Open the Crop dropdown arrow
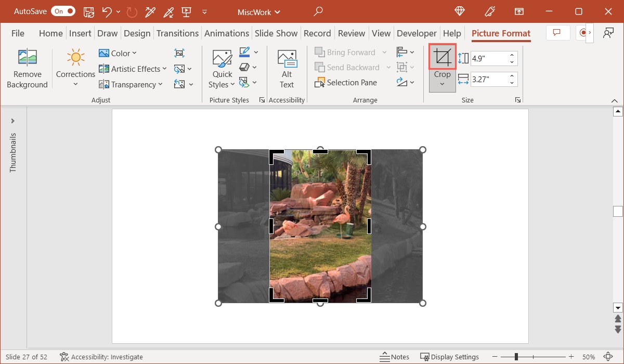The width and height of the screenshot is (624, 364). 442,83
